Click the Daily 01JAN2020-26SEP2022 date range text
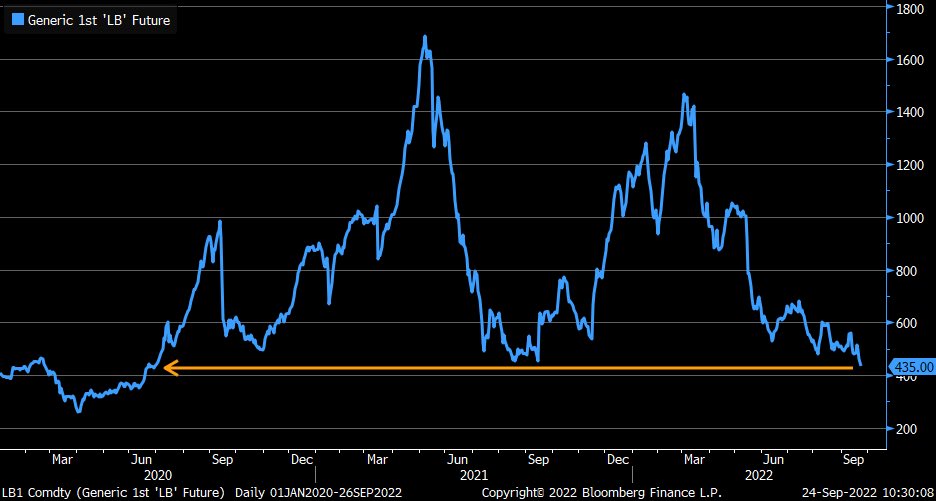 318,493
